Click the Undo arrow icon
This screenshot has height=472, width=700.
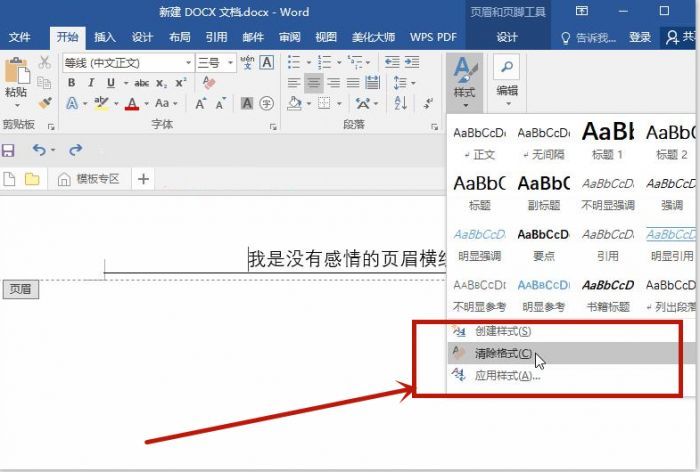point(39,150)
